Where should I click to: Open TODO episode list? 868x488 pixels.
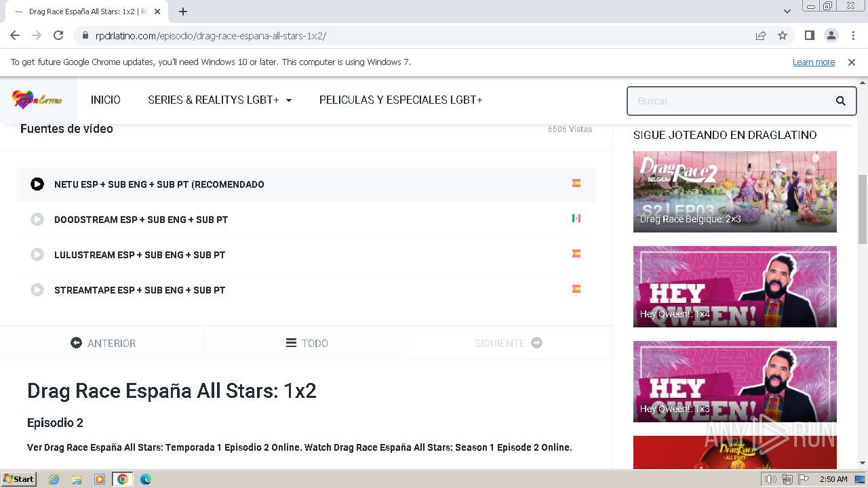click(307, 343)
